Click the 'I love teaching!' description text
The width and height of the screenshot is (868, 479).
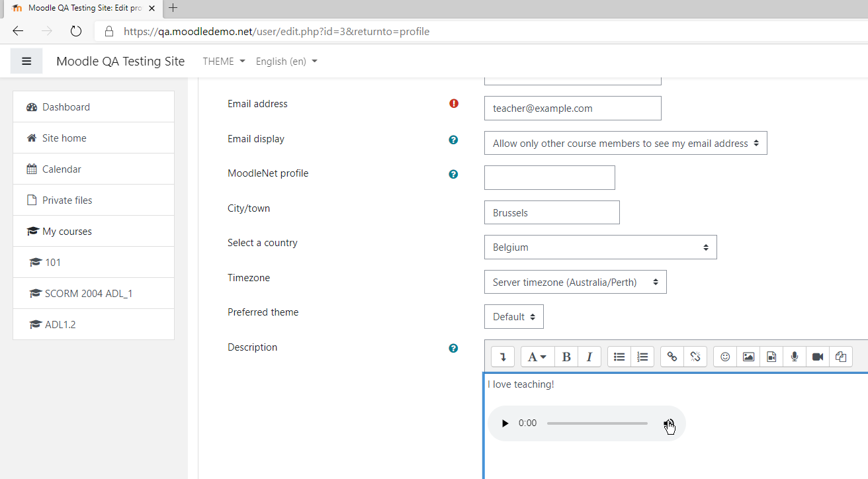[521, 384]
